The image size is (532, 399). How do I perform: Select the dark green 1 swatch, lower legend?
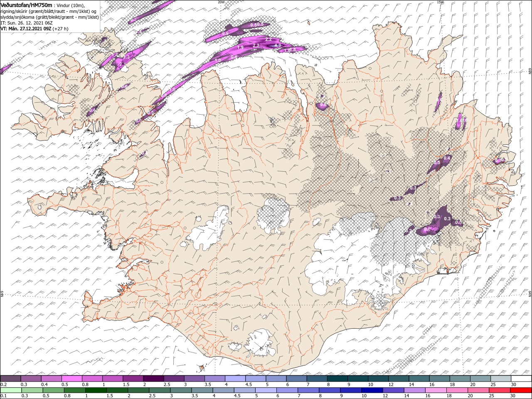coord(96,390)
